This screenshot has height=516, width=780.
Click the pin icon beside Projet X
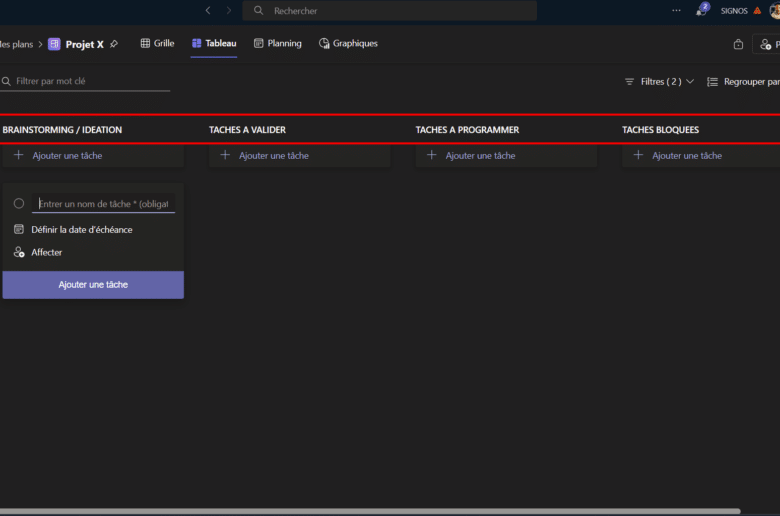point(114,44)
